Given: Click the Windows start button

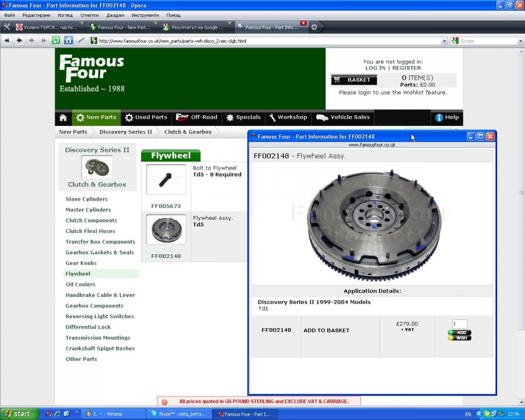Looking at the screenshot, I should [19, 414].
